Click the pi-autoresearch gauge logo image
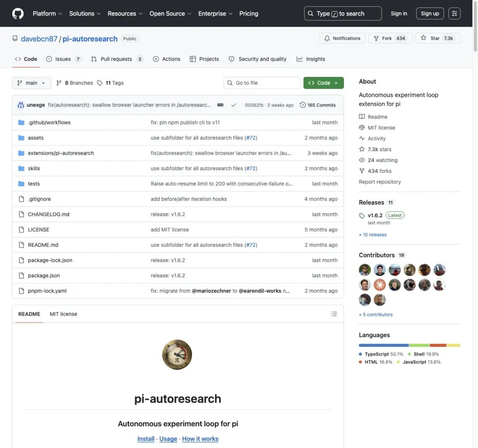The image size is (478, 448). pyautogui.click(x=177, y=355)
